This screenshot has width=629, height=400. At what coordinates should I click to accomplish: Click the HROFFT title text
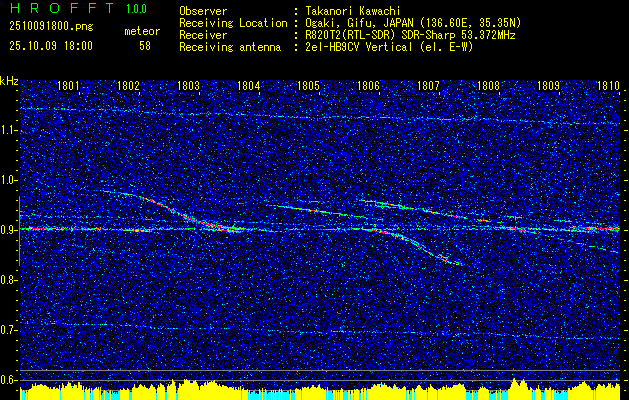coord(62,8)
